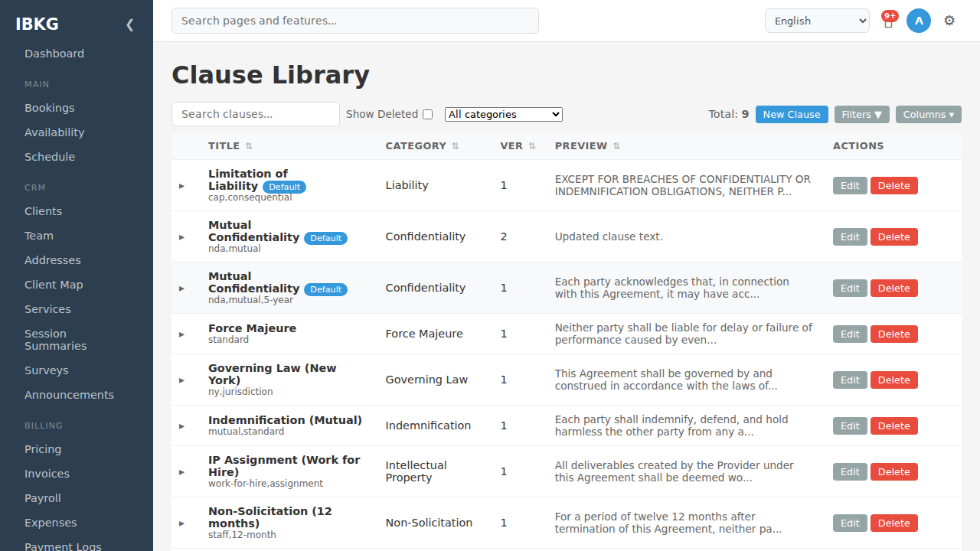Sort by the Category column sort icon
Viewport: 980px width, 551px height.
[x=456, y=146]
